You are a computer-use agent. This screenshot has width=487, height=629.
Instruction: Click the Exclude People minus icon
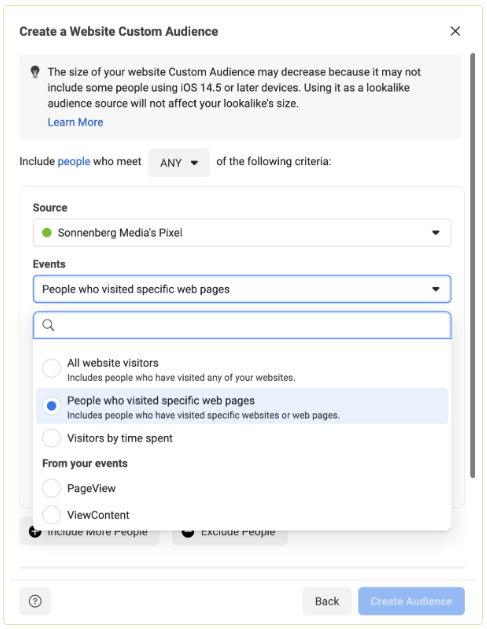coord(188,533)
